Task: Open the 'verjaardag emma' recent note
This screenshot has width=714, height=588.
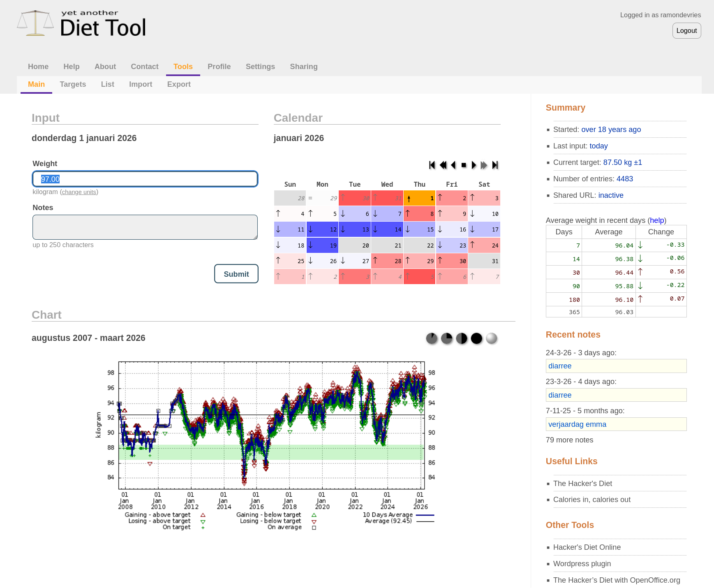Action: (x=577, y=424)
